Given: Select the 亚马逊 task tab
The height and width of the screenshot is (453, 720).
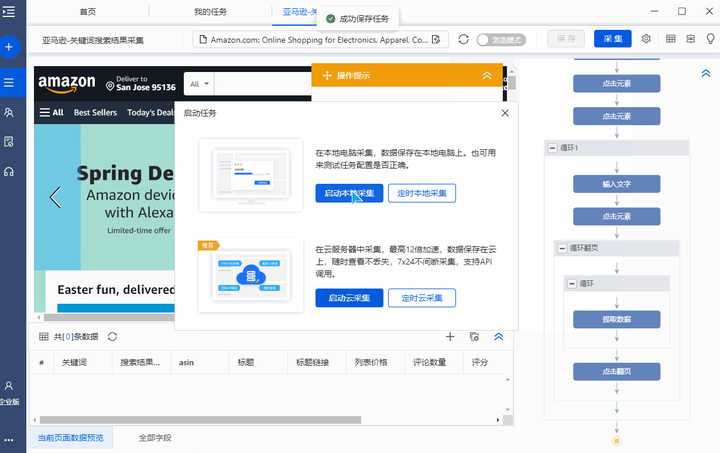Looking at the screenshot, I should tap(299, 11).
